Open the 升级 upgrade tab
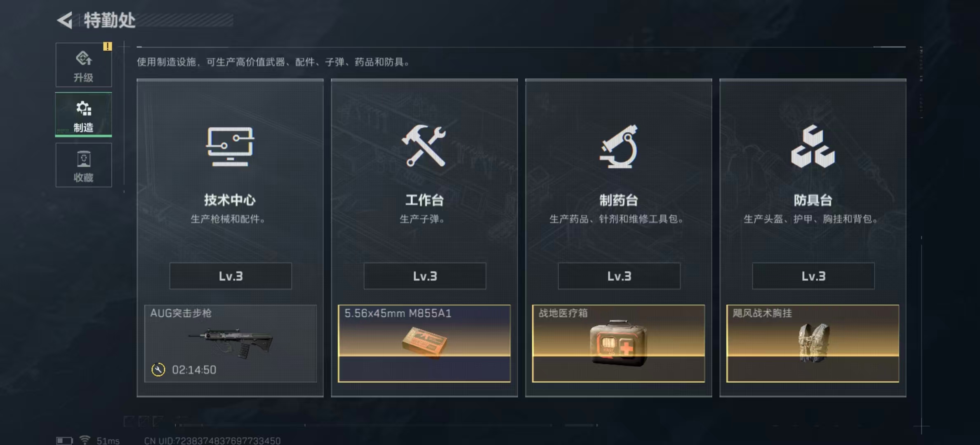Image resolution: width=980 pixels, height=445 pixels. pyautogui.click(x=84, y=65)
